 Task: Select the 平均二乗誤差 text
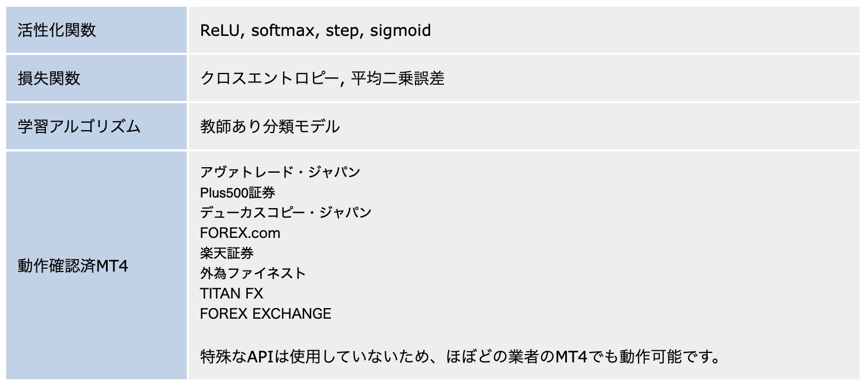tap(398, 79)
